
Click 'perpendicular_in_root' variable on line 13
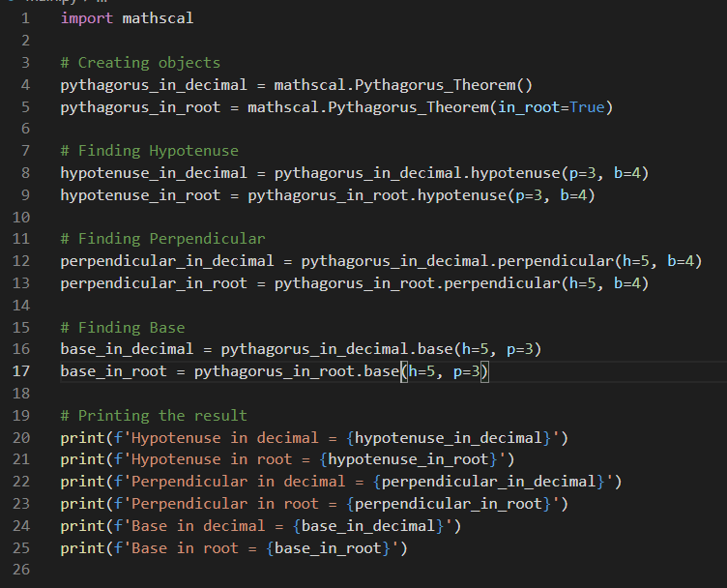pyautogui.click(x=154, y=283)
